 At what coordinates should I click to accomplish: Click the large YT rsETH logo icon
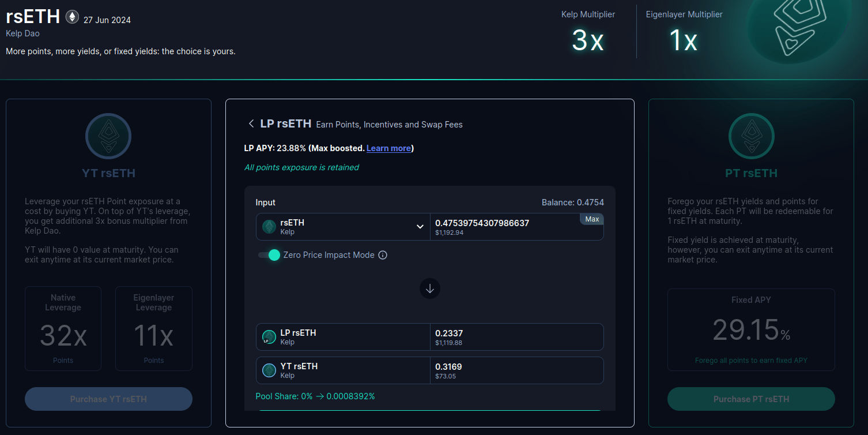108,136
